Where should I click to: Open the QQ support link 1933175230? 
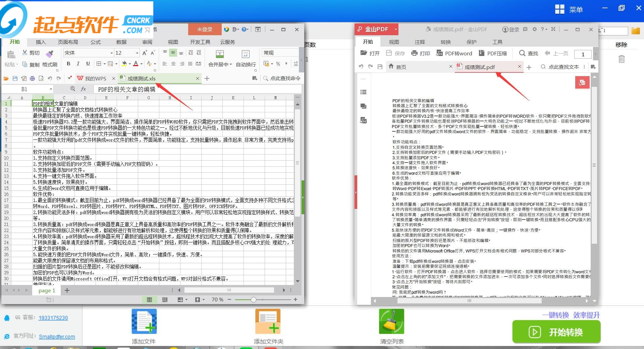53,318
